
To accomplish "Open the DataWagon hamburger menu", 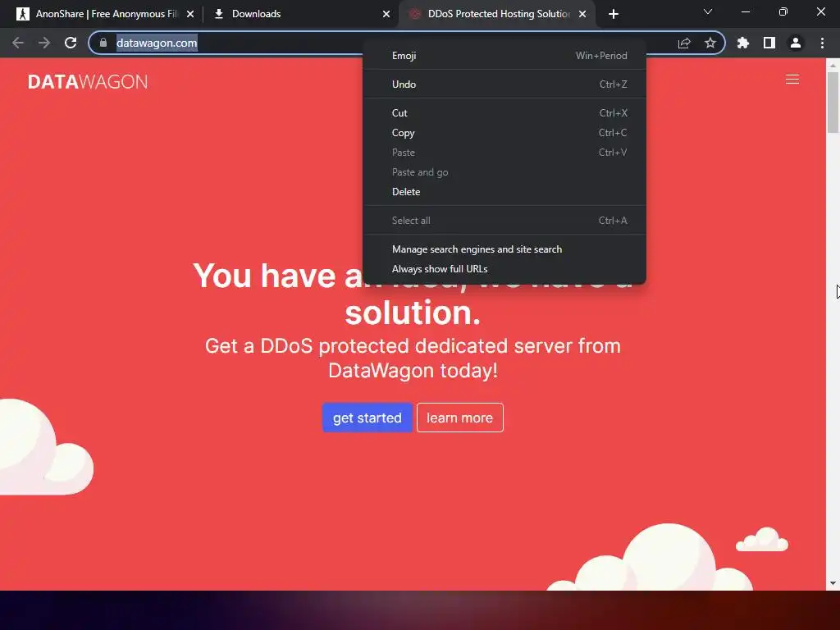I will (x=792, y=80).
